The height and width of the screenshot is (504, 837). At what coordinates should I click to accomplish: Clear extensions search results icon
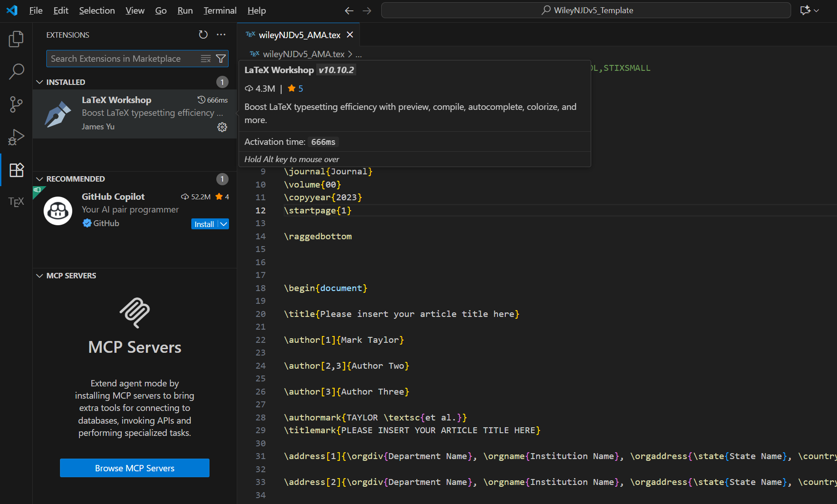206,59
